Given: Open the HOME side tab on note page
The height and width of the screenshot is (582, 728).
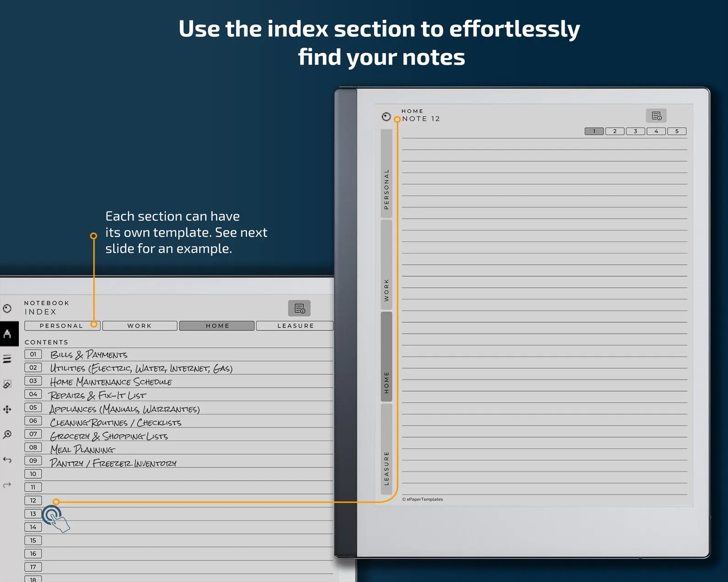Looking at the screenshot, I should coord(386,357).
